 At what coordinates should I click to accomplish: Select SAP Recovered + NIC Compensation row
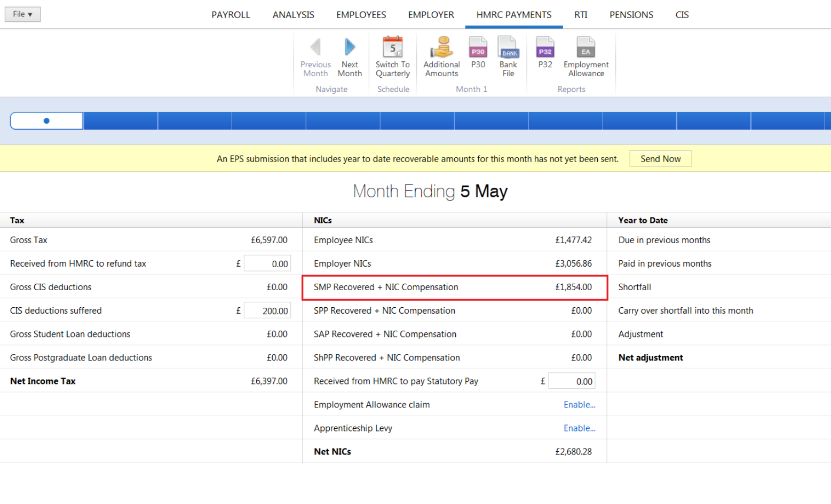(455, 334)
